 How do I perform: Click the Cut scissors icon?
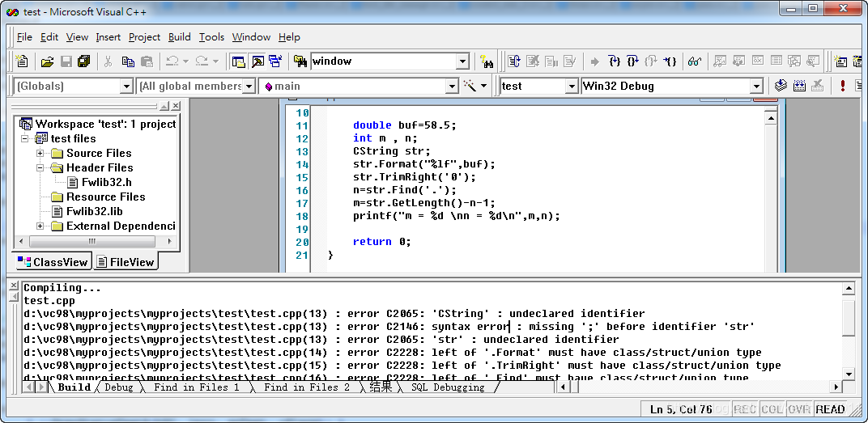[108, 61]
